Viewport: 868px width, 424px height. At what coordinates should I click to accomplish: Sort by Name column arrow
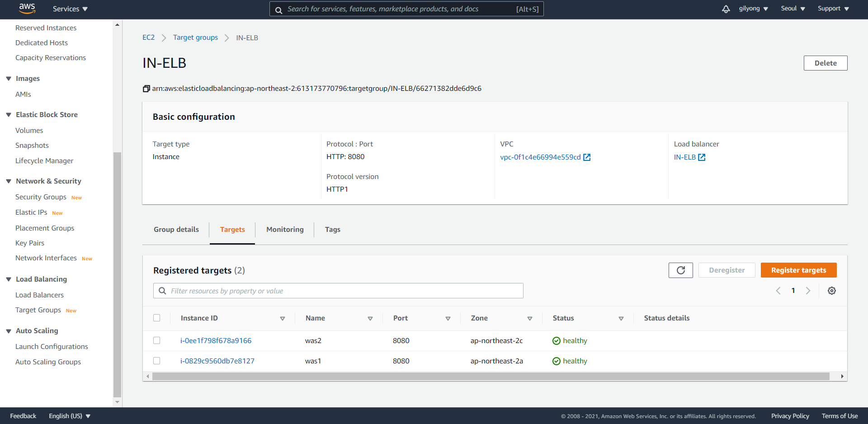(370, 319)
